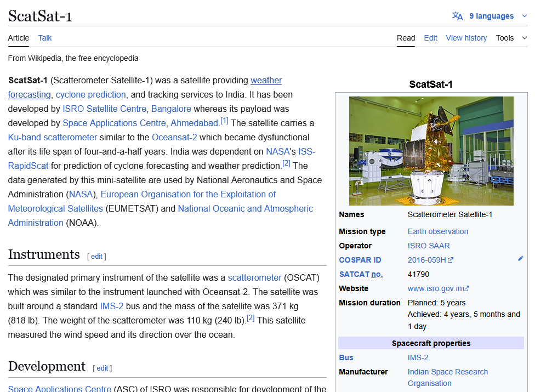Open the SATCAT no. label link
The width and height of the screenshot is (535, 392).
point(361,274)
